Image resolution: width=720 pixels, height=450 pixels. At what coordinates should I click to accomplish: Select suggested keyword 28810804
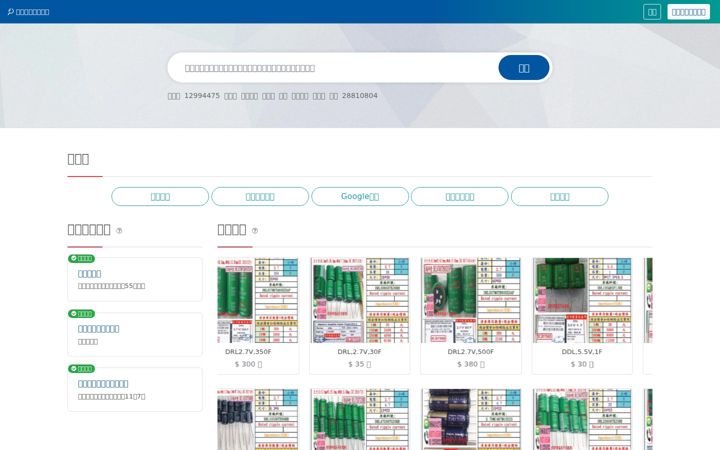[x=360, y=96]
